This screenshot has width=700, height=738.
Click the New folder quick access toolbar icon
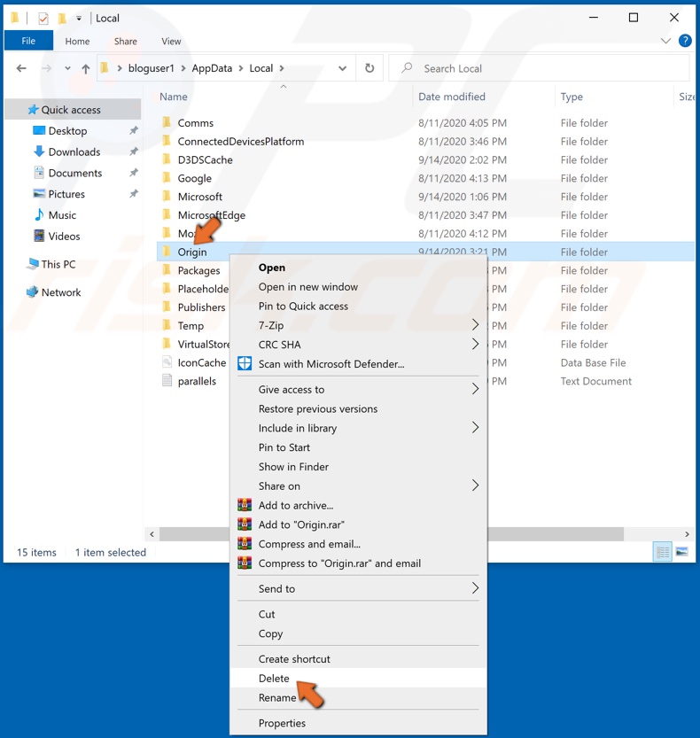(x=62, y=19)
